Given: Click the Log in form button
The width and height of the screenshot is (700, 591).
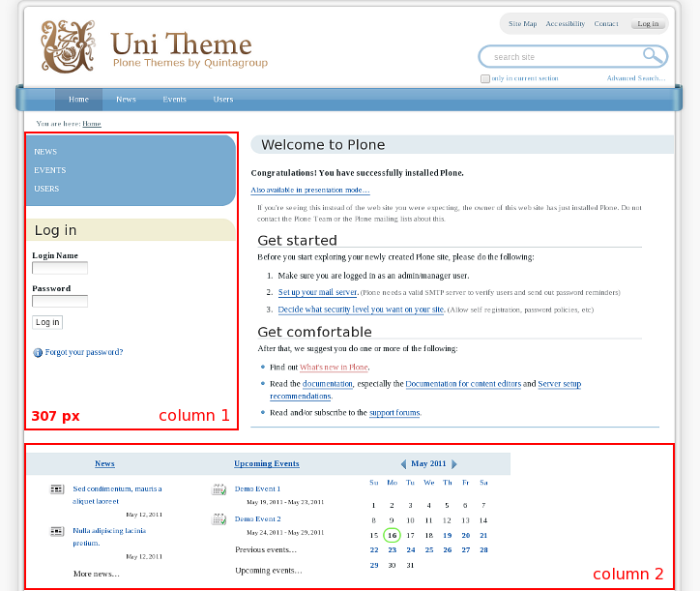Looking at the screenshot, I should (47, 322).
